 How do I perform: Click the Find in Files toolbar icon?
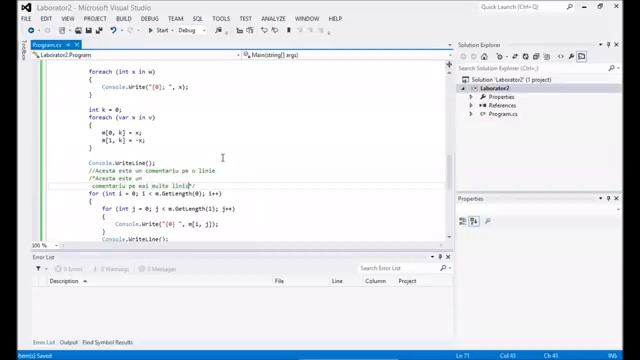coord(219,30)
